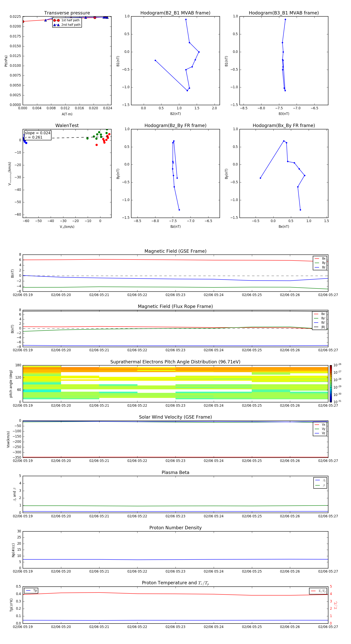The image size is (351, 644).
Task: Click the By' legend entry in Flux Rope panel
Action: tap(320, 318)
